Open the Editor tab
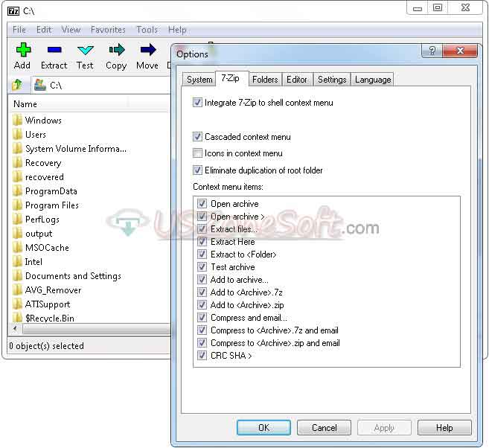This screenshot has height=448, width=489. [x=297, y=80]
